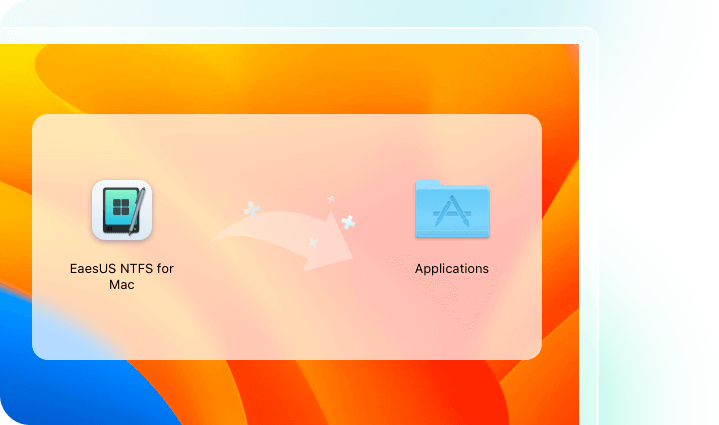The image size is (719, 425).
Task: Click the small sparkle on the arrow body
Action: (313, 243)
